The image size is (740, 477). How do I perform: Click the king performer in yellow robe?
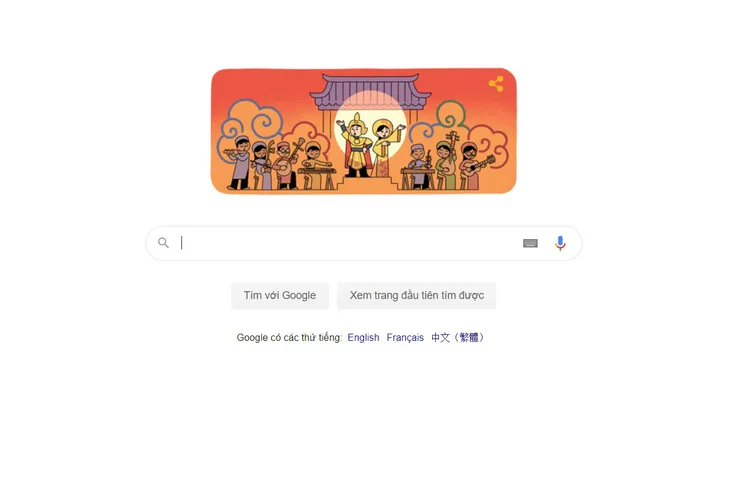(x=355, y=145)
